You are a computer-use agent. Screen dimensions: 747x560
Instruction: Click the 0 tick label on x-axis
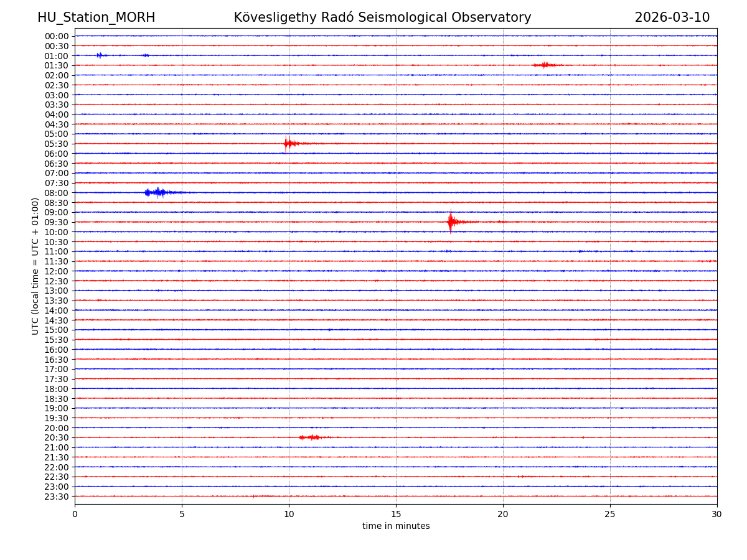[75, 514]
